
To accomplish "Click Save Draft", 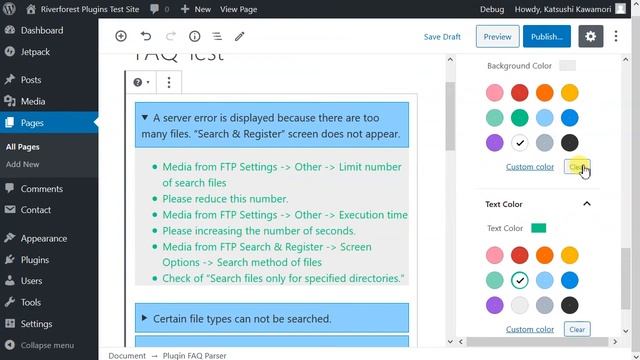I will 442,37.
